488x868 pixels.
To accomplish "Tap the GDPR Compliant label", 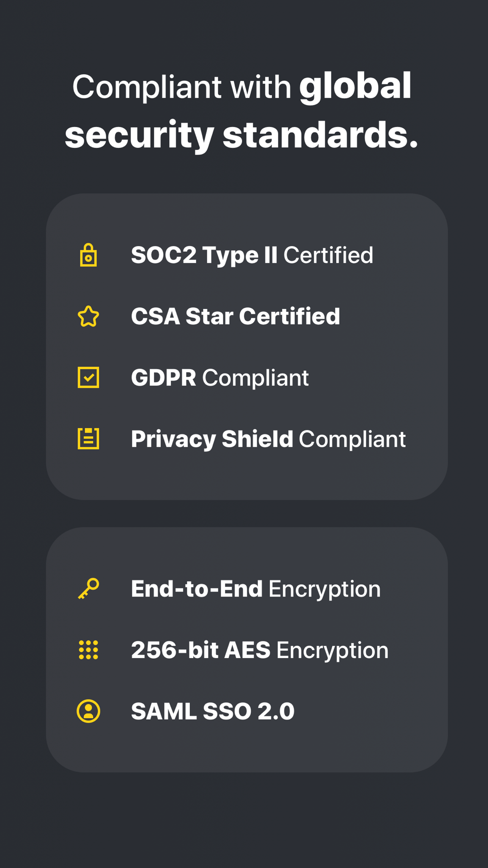I will point(220,378).
